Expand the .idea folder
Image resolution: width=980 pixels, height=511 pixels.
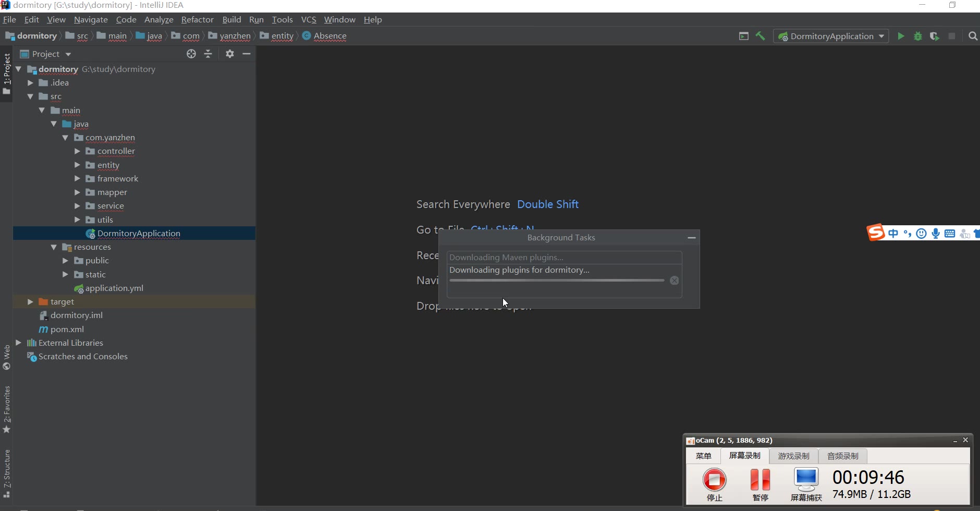30,83
